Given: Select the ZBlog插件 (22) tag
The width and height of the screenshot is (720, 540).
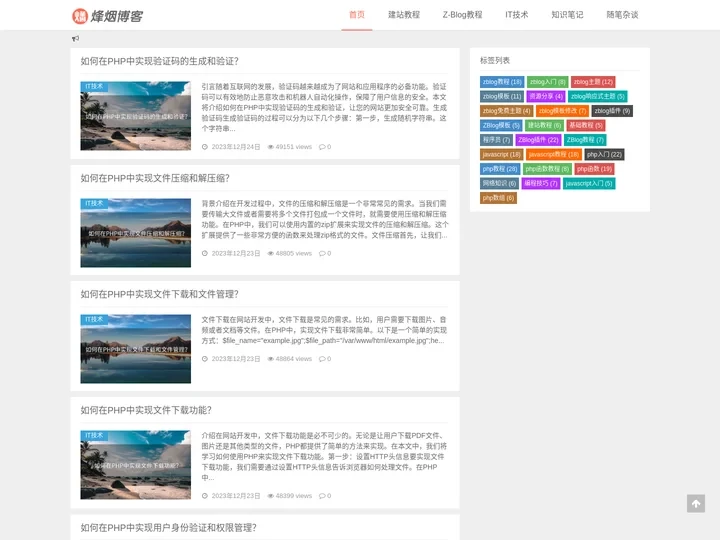Looking at the screenshot, I should pyautogui.click(x=538, y=140).
